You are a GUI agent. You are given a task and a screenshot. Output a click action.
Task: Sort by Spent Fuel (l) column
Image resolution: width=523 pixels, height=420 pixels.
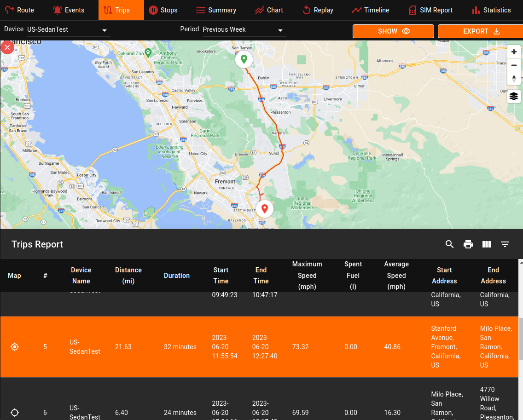coord(353,276)
